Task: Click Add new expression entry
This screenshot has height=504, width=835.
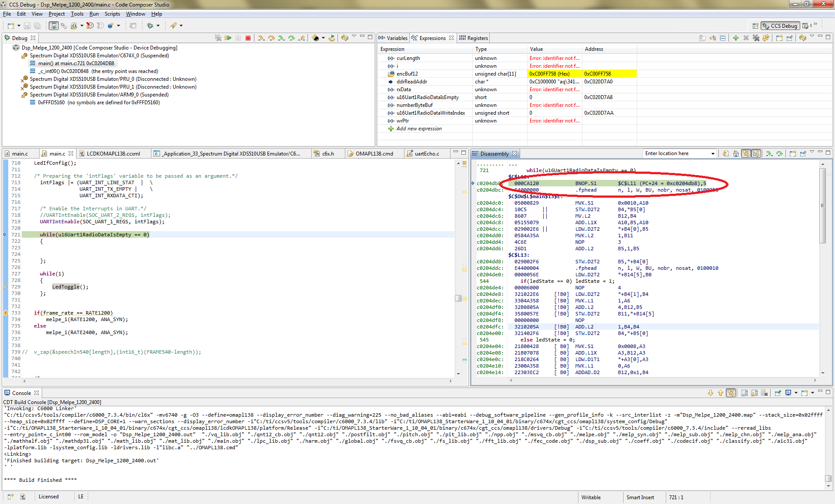Action: click(x=419, y=129)
